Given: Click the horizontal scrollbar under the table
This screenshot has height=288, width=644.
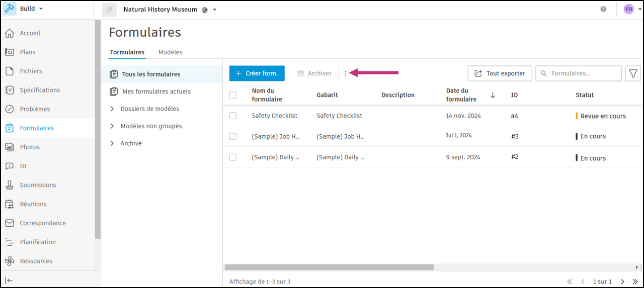Looking at the screenshot, I should (329, 267).
